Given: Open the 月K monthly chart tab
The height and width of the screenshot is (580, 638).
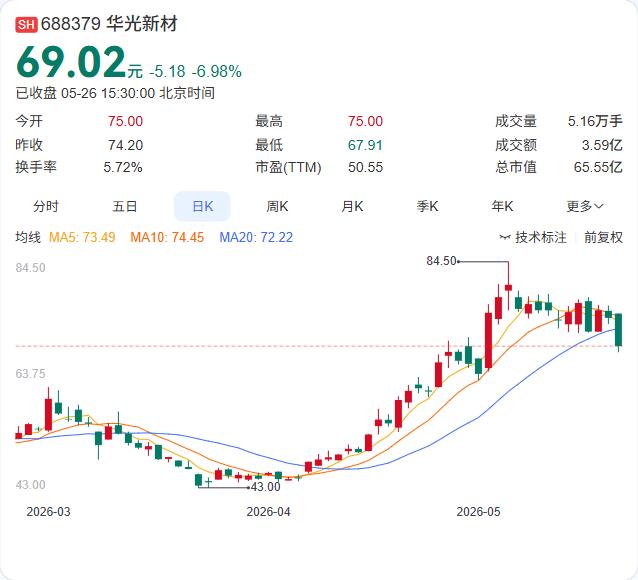Looking at the screenshot, I should pos(352,206).
